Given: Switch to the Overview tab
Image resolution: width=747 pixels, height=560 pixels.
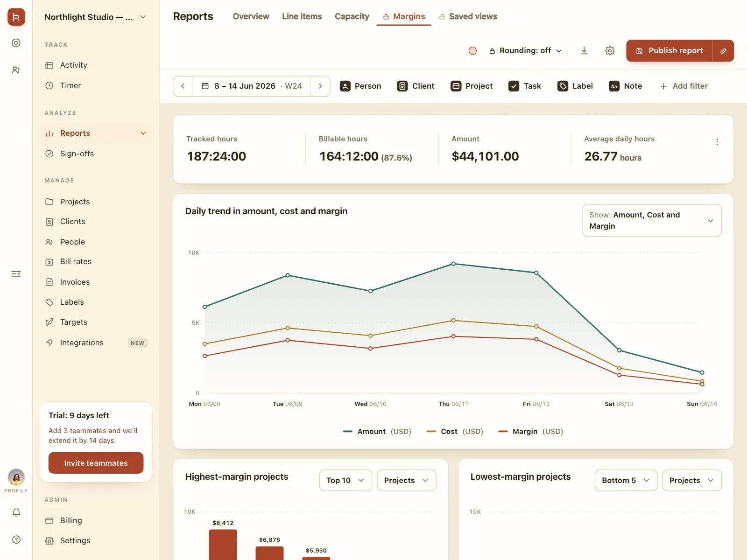Looking at the screenshot, I should [251, 17].
